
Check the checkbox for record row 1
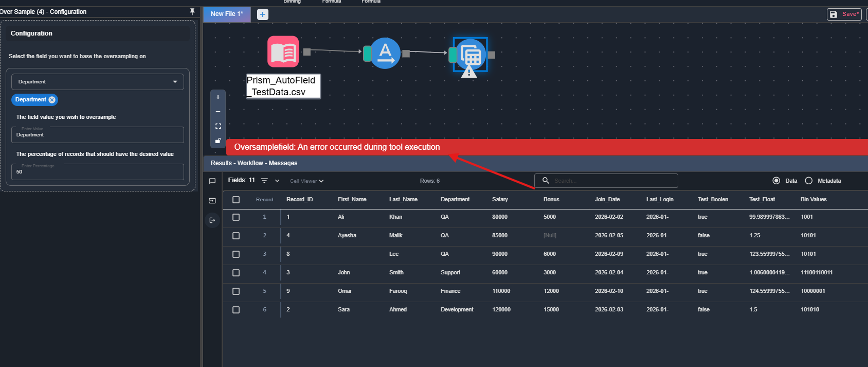pyautogui.click(x=236, y=217)
